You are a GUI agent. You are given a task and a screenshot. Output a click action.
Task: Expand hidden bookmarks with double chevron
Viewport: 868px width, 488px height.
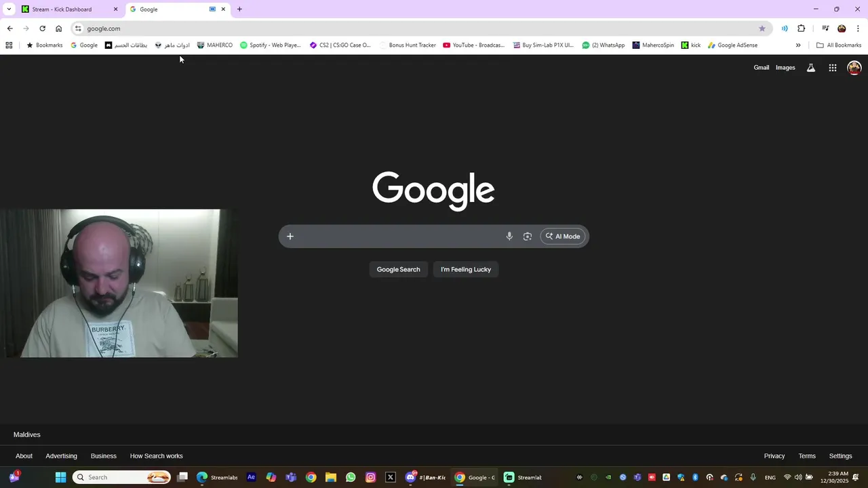click(798, 45)
